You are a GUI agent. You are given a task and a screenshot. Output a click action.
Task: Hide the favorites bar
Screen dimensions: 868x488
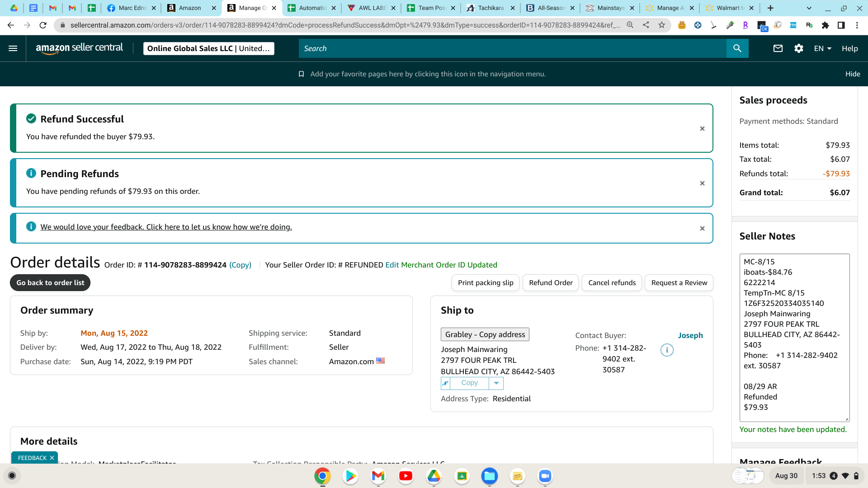[853, 74]
